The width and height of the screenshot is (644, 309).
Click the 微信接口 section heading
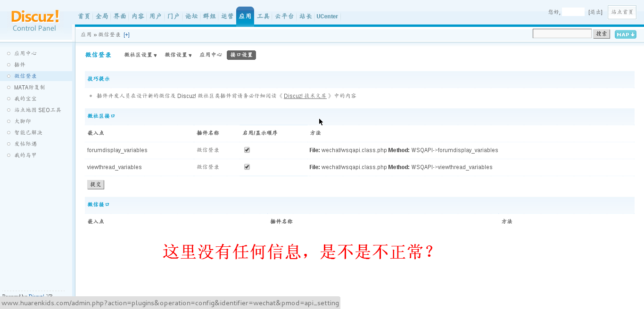point(99,205)
